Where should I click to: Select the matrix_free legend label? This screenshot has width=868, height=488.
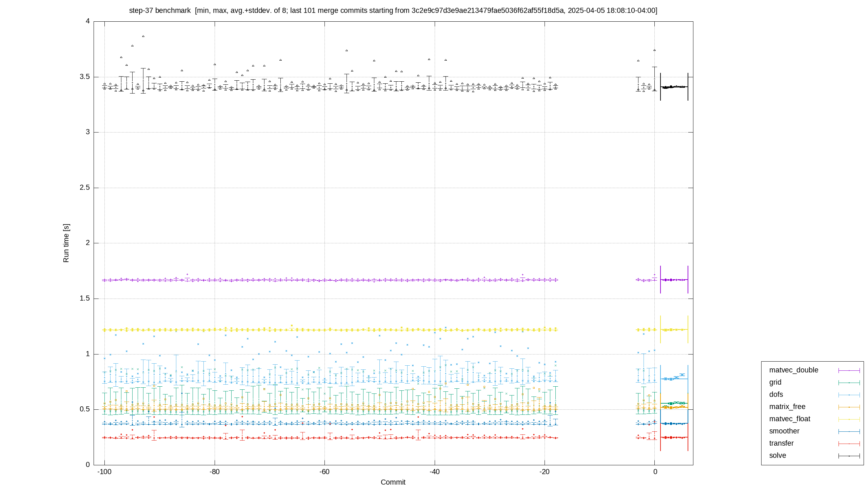coord(787,407)
